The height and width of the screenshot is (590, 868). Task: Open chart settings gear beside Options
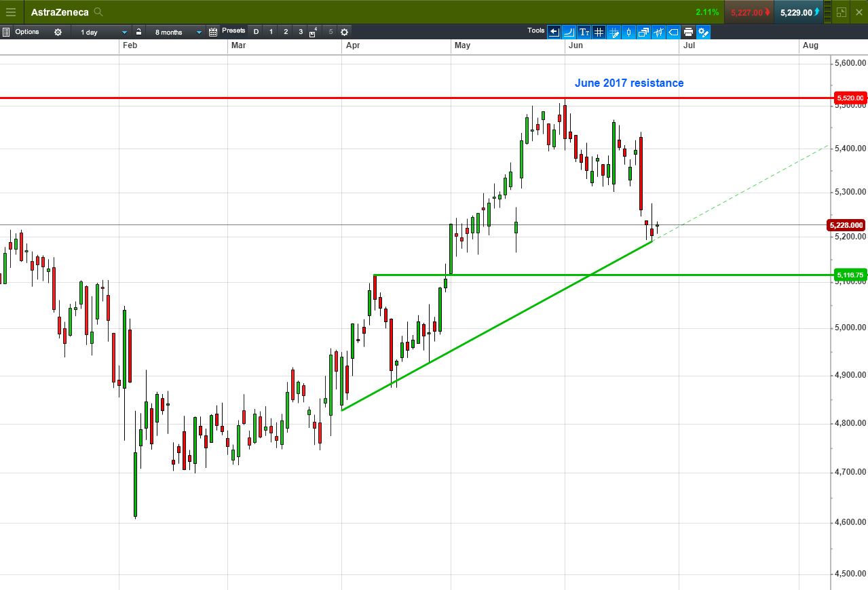click(58, 32)
